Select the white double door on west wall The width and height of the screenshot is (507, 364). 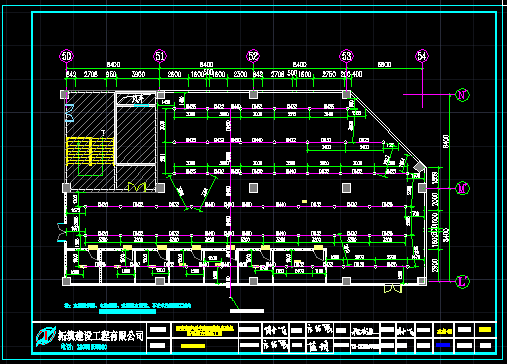click(62, 232)
